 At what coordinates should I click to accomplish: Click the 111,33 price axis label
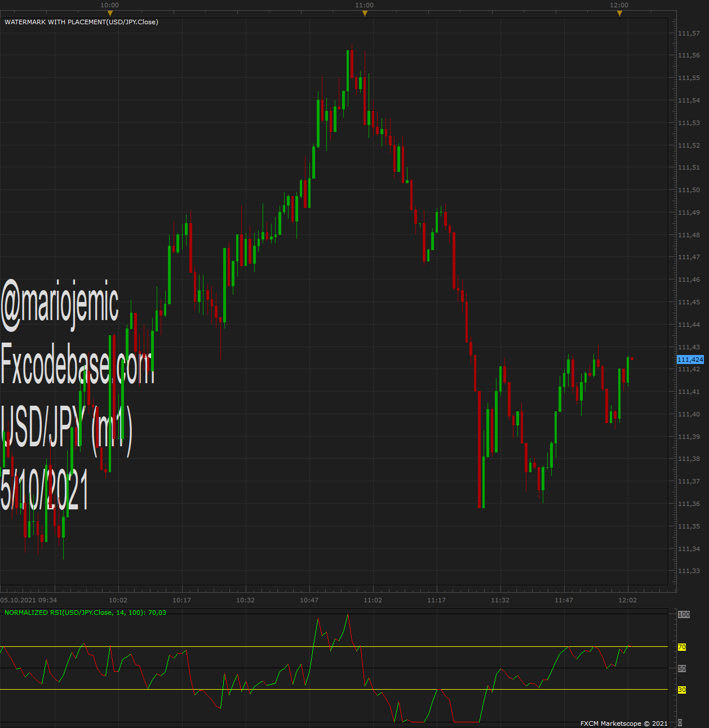coord(689,571)
